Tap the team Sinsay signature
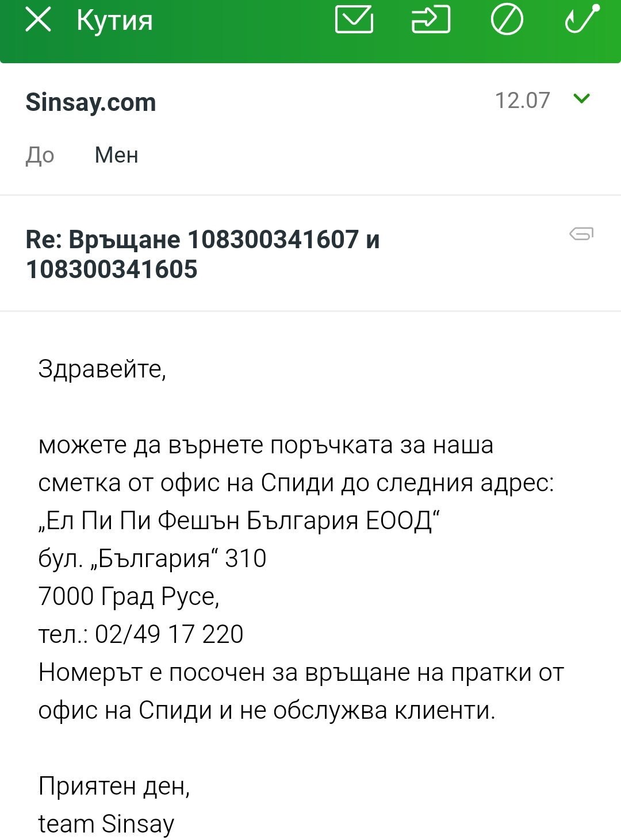 tap(106, 824)
